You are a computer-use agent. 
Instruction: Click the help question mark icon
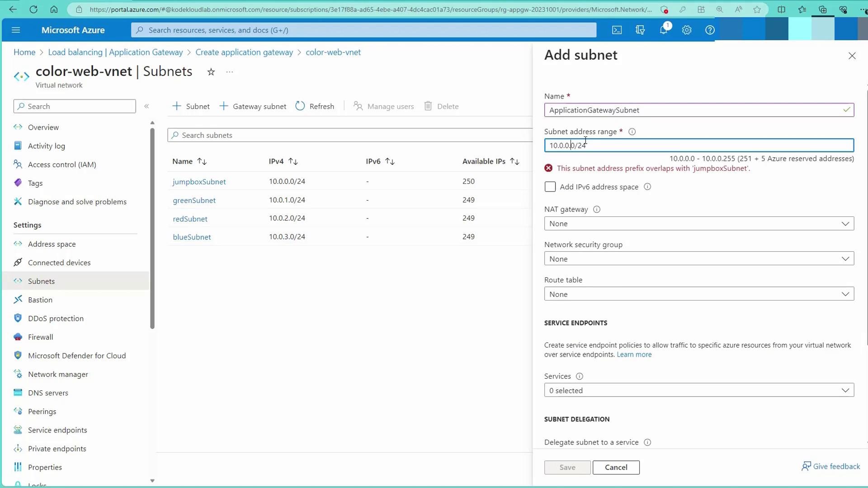(710, 30)
